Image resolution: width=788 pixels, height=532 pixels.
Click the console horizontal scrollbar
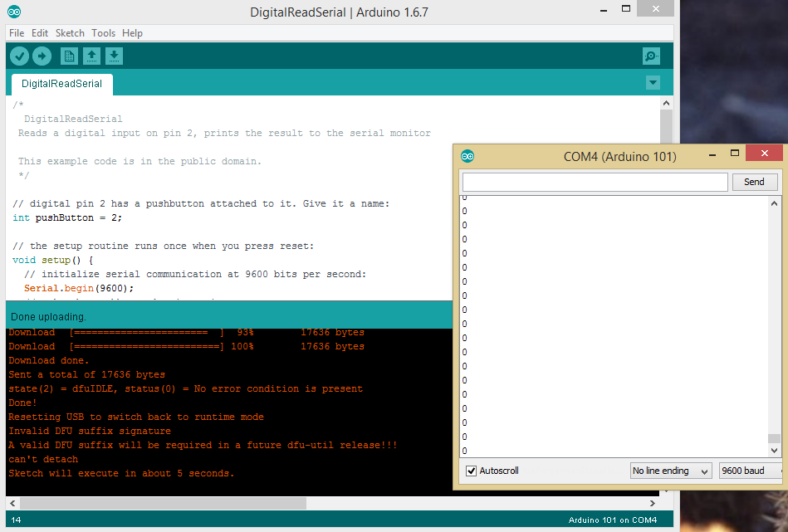(x=163, y=503)
